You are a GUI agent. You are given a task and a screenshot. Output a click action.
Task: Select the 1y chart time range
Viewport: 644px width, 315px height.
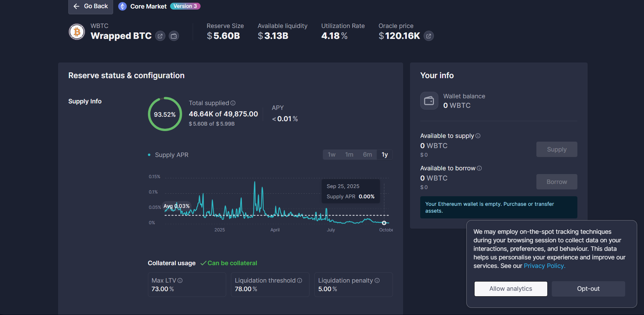point(385,155)
